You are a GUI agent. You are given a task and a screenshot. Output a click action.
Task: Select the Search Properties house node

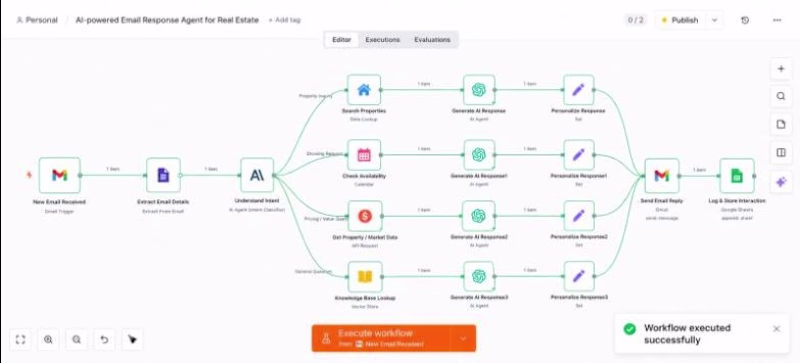pyautogui.click(x=364, y=90)
